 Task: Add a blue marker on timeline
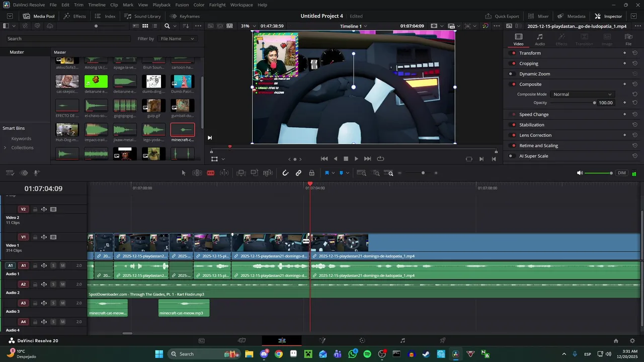point(341,173)
